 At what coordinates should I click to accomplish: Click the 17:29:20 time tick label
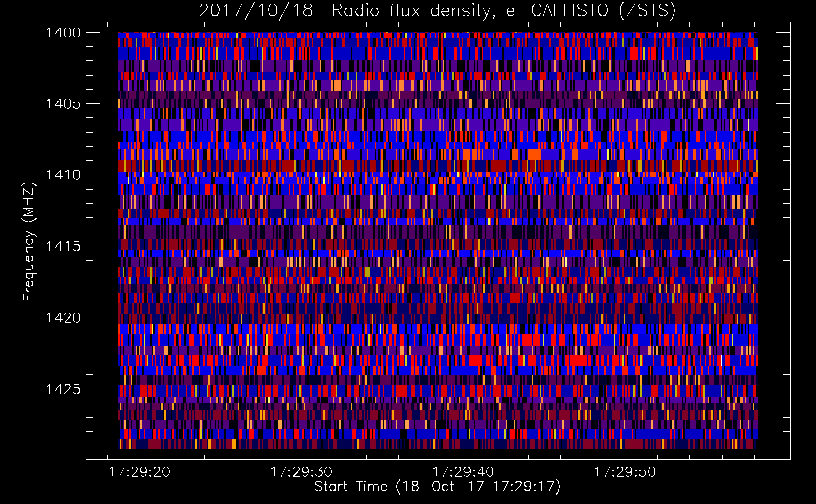(x=140, y=472)
